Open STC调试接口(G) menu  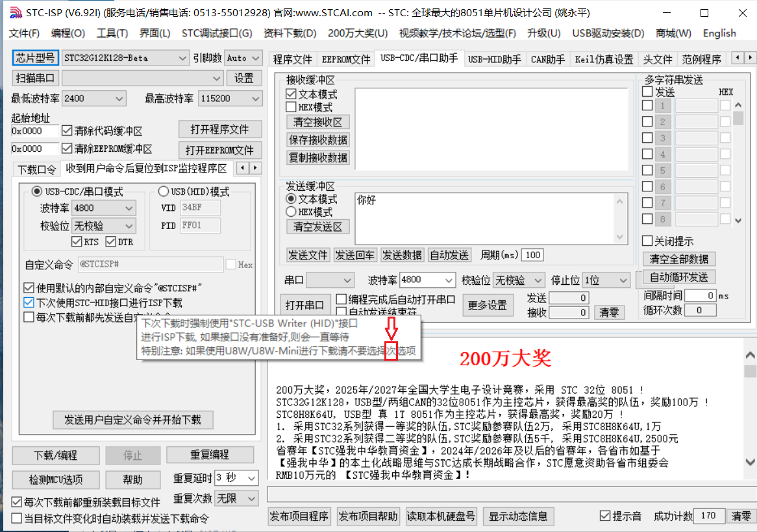click(x=217, y=33)
